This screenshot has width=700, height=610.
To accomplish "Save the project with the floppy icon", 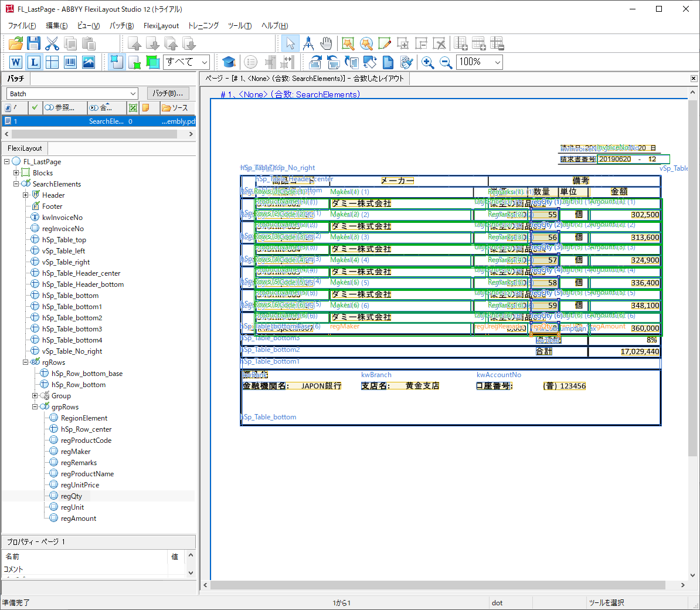I will tap(33, 43).
